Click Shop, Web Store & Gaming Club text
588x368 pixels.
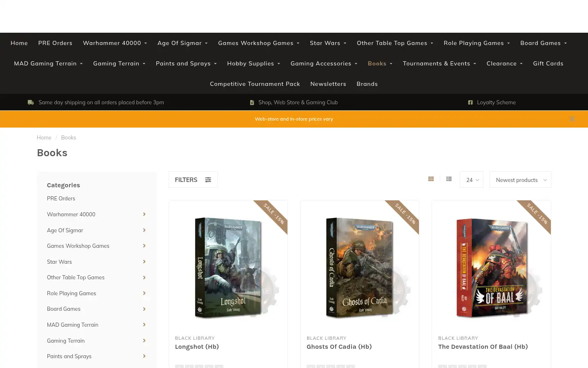pos(298,102)
